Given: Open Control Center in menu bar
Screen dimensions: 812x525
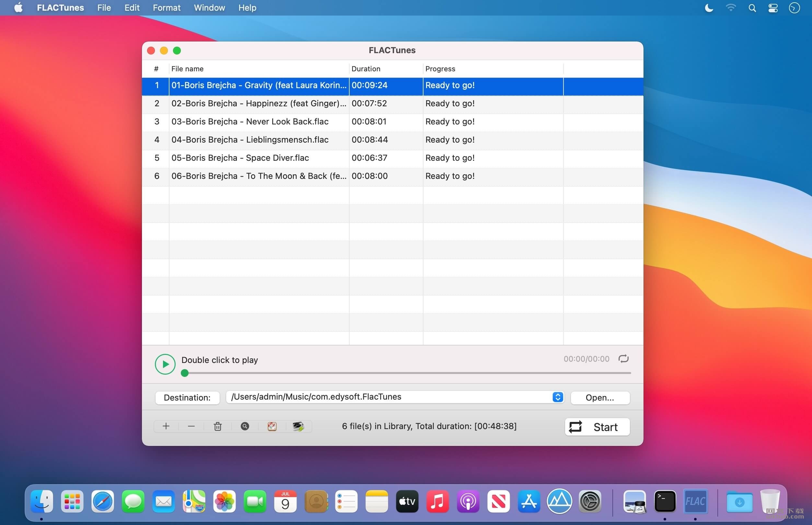Looking at the screenshot, I should tap(773, 8).
